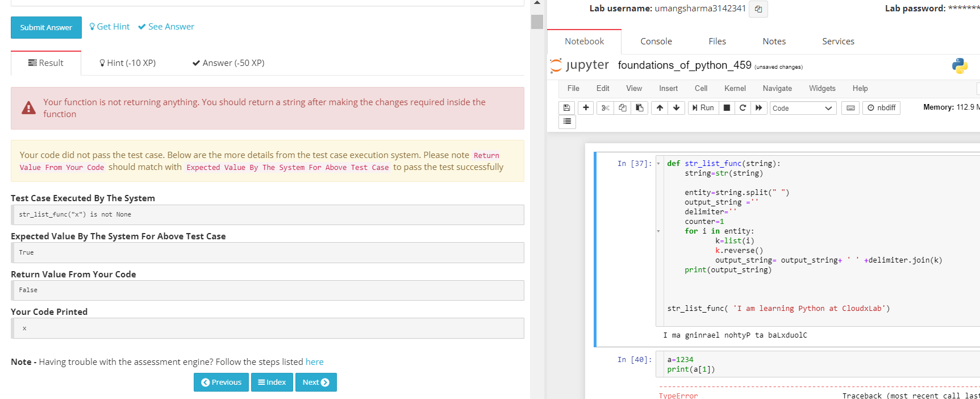Switch to the Console tab
Screen dimensions: 980x399
(656, 41)
